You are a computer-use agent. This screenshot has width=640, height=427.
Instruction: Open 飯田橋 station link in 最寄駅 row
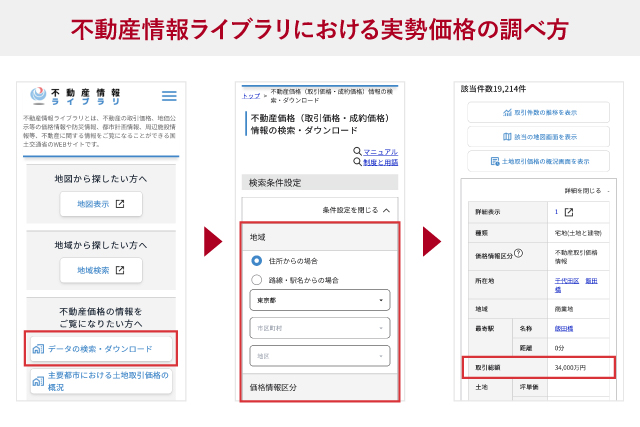click(564, 329)
